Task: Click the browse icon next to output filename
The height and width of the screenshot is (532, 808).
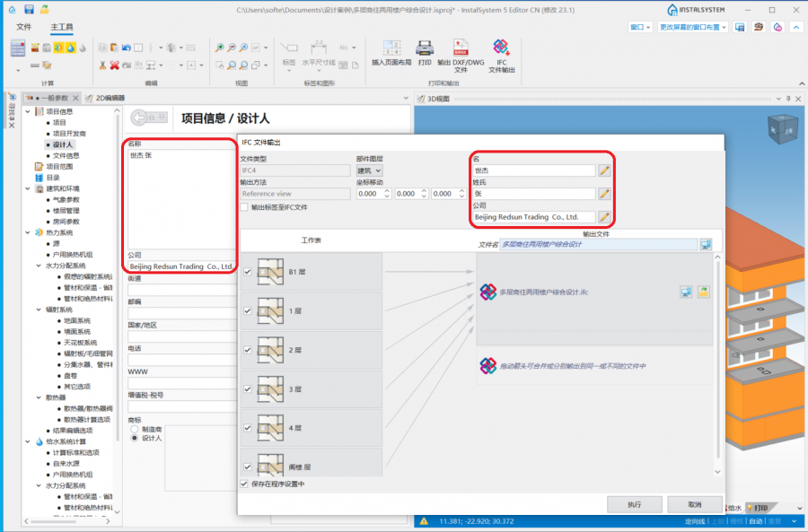Action: point(706,244)
